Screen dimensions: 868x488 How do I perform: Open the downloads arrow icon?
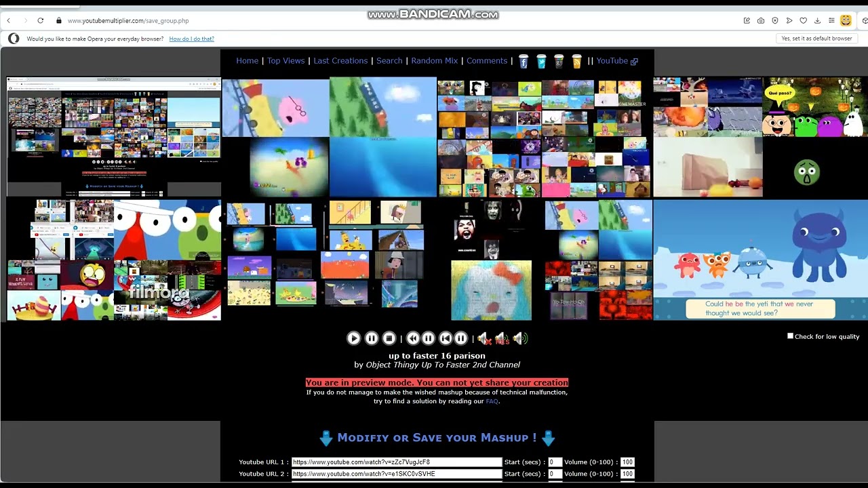pos(817,20)
